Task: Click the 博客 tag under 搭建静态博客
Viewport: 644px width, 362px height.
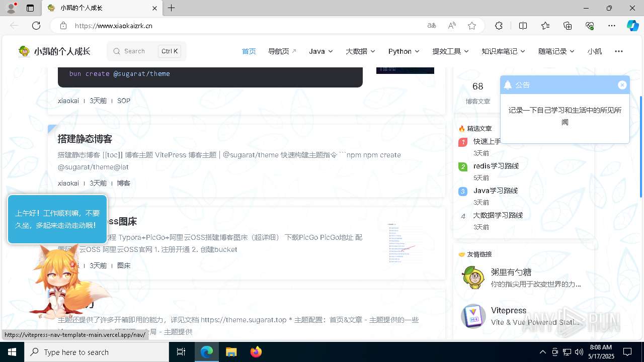Action: tap(124, 183)
